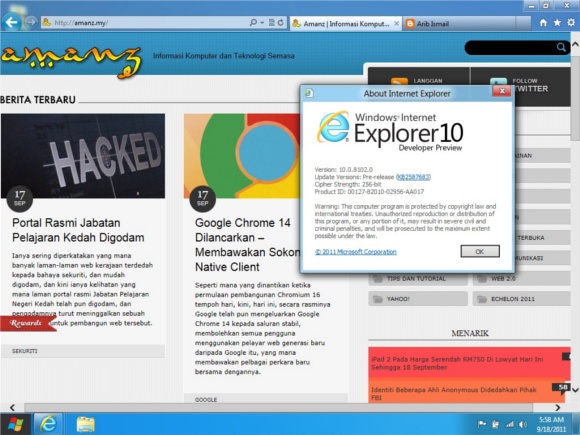
Task: Open the KB2587683 update link
Action: tap(413, 177)
